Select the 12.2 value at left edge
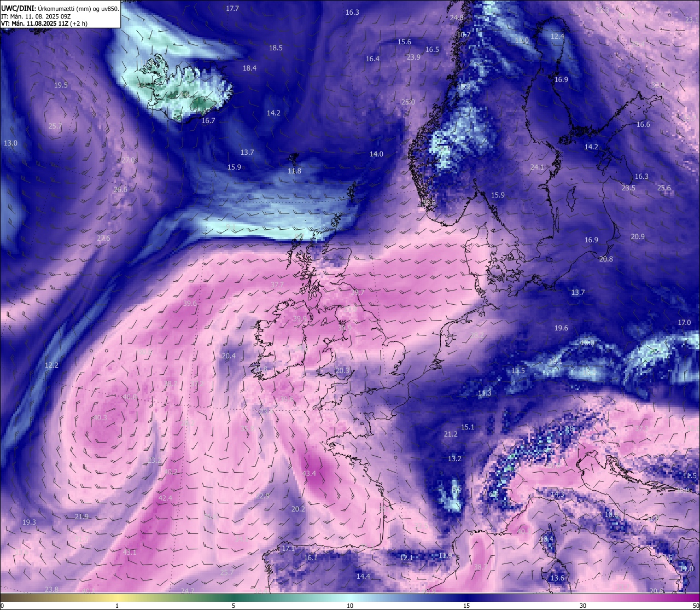700x610 pixels. pos(51,365)
